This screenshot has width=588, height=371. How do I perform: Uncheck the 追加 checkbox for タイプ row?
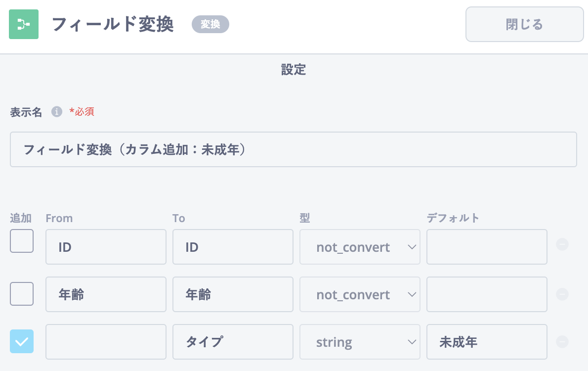[x=22, y=341]
